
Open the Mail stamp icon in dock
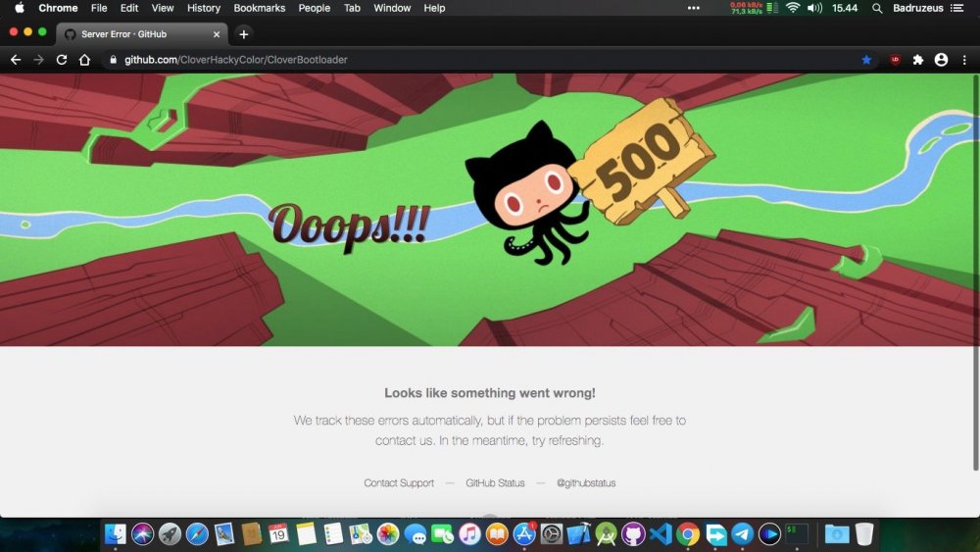[x=223, y=534]
